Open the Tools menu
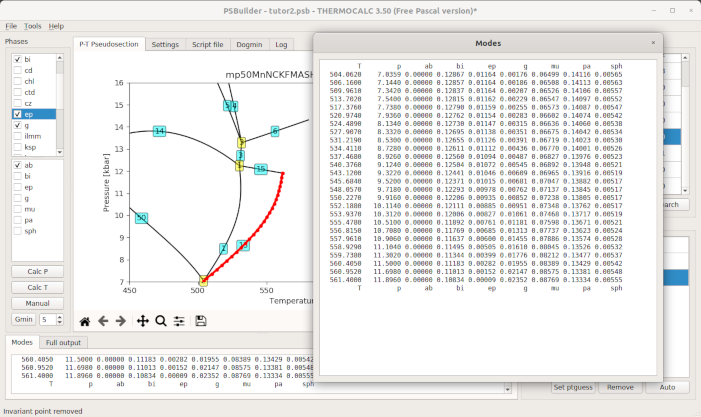The width and height of the screenshot is (701, 417). pos(33,26)
